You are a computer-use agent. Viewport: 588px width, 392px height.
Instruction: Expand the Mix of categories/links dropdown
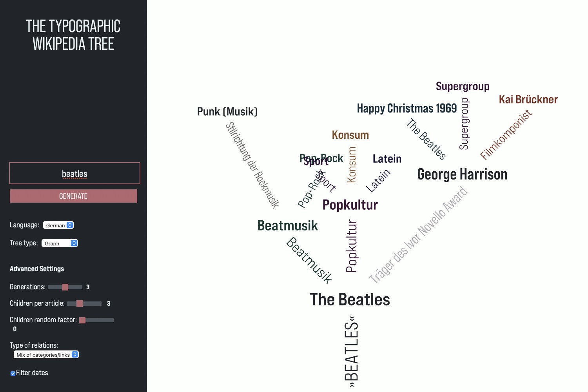pos(46,355)
